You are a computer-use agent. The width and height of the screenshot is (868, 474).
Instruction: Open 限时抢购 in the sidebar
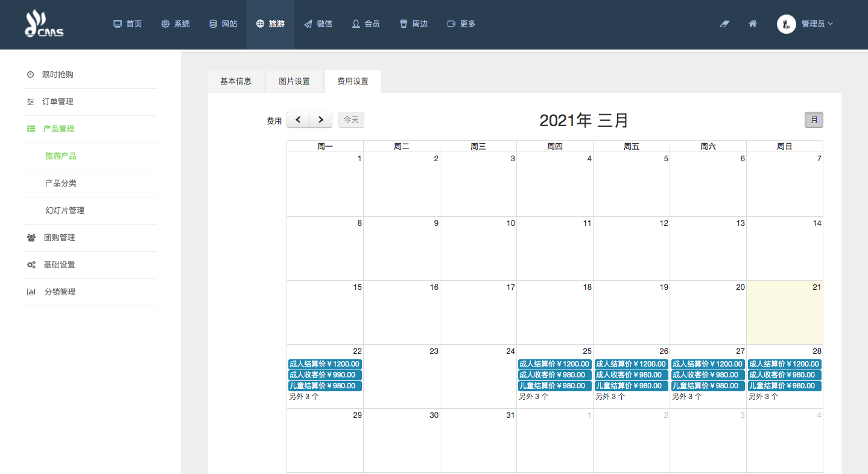click(57, 75)
